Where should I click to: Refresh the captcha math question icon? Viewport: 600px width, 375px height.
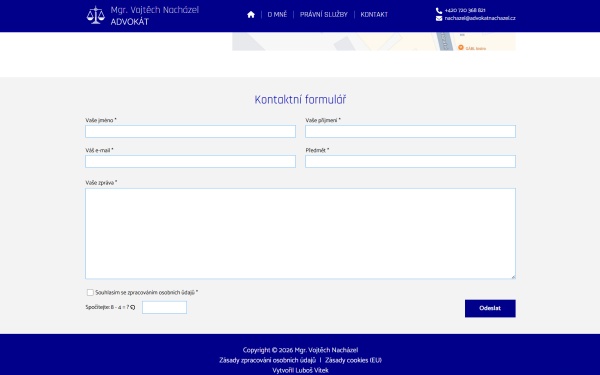(x=133, y=307)
